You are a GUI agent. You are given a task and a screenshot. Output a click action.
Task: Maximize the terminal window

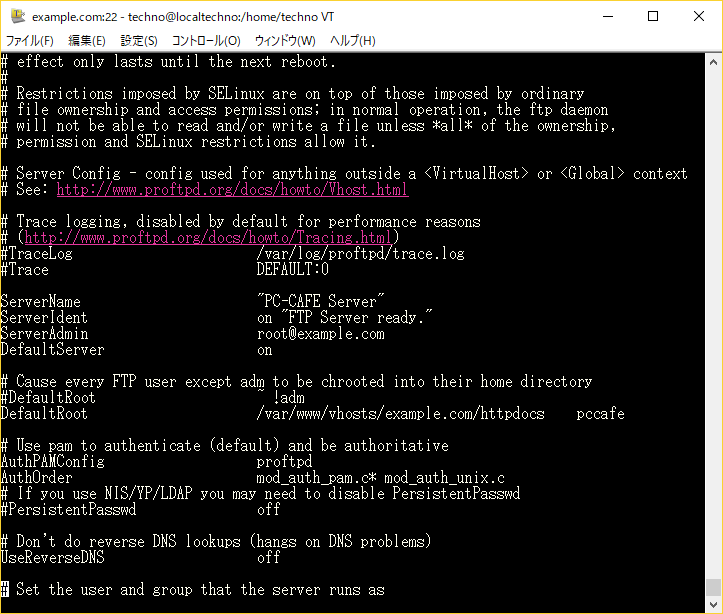(653, 17)
